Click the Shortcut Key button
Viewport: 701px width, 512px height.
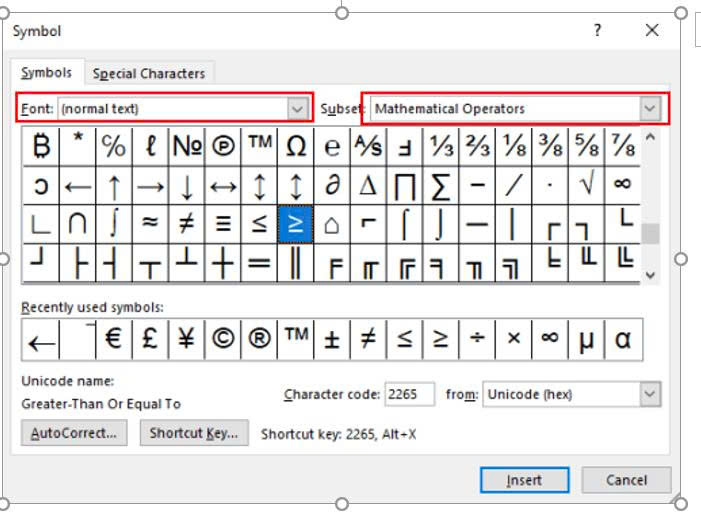(x=194, y=433)
